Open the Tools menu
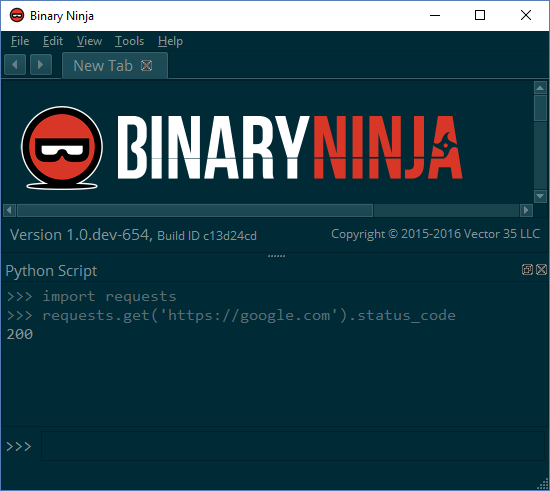Viewport: 550px width, 491px height. point(129,41)
